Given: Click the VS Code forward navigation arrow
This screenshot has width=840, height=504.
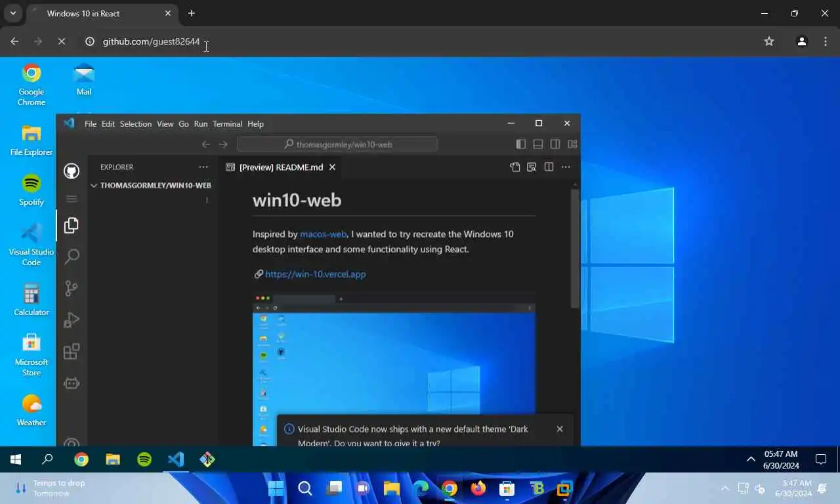Looking at the screenshot, I should [x=223, y=144].
